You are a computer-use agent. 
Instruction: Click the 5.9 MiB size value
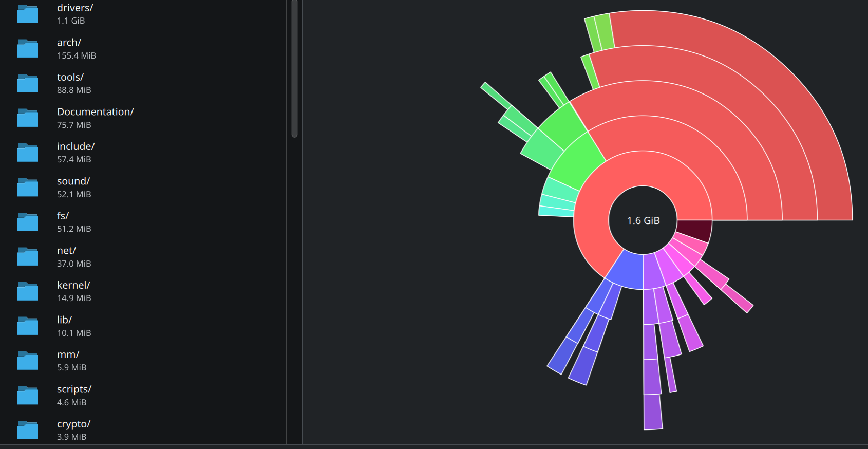coord(71,367)
